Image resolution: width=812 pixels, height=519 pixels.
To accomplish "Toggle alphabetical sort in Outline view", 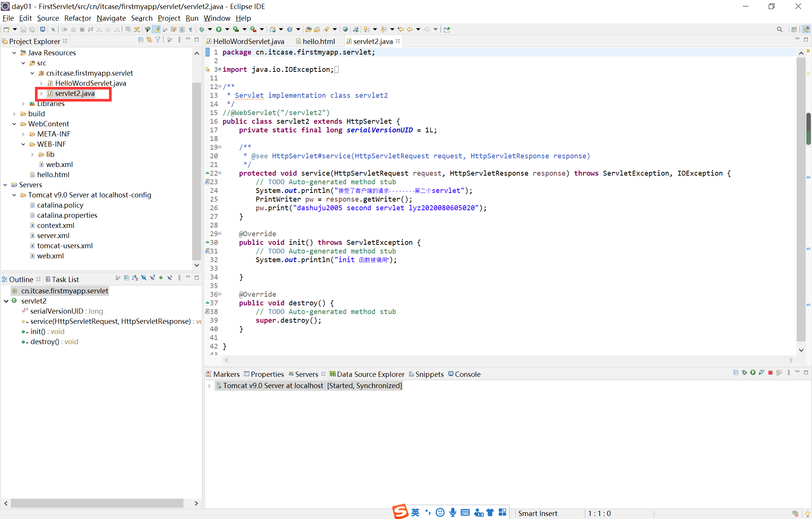I will click(x=135, y=278).
